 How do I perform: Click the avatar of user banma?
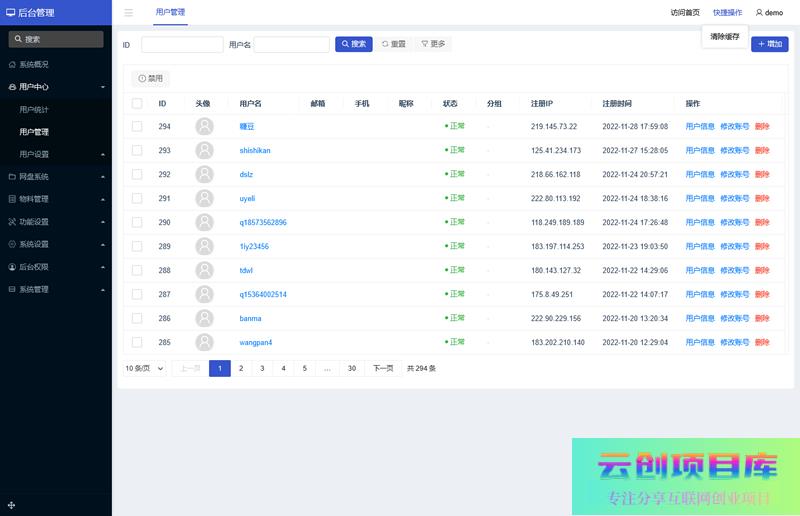click(x=205, y=318)
